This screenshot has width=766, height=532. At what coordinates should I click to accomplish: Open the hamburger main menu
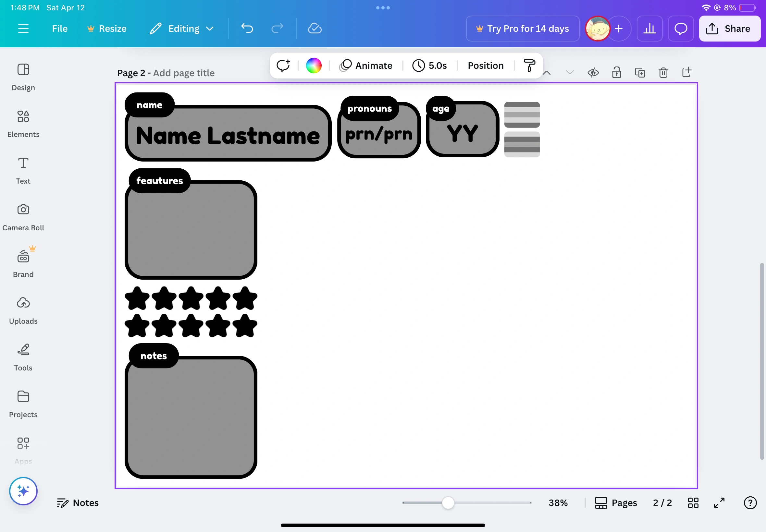pyautogui.click(x=23, y=29)
